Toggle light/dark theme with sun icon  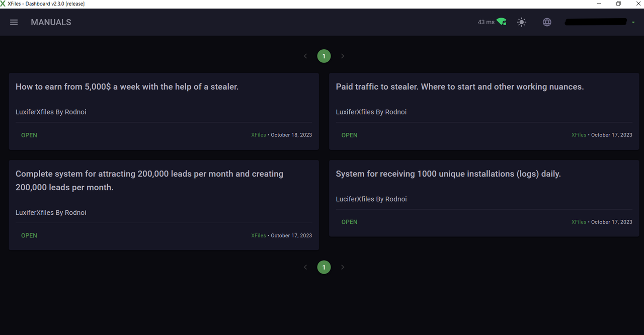point(522,22)
